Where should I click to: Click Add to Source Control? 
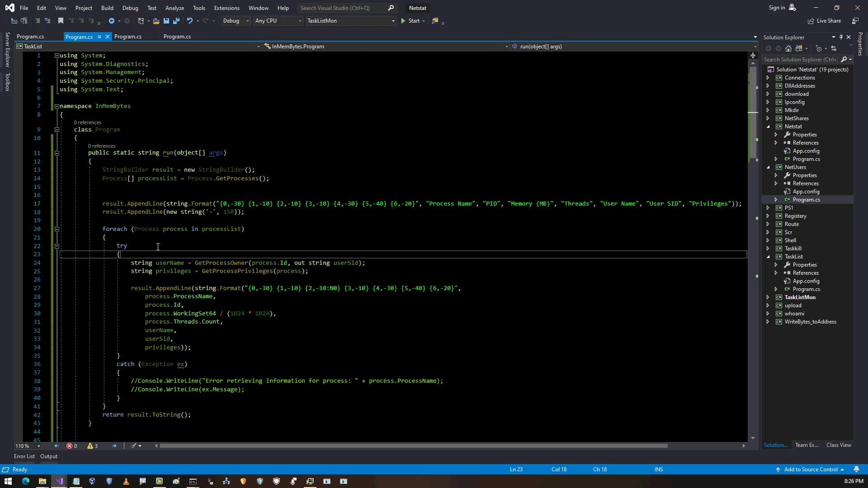811,469
